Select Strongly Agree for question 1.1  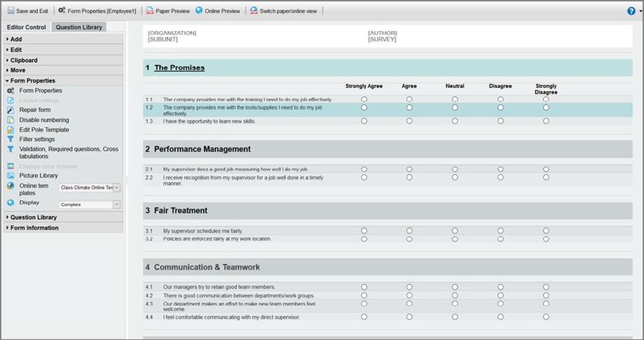click(x=364, y=99)
